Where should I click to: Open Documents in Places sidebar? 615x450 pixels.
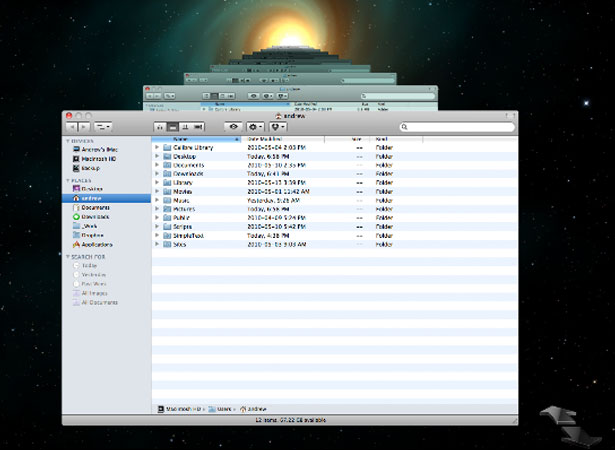coord(91,208)
